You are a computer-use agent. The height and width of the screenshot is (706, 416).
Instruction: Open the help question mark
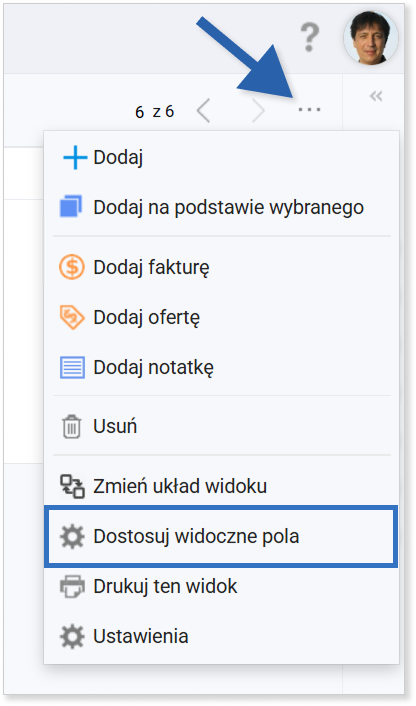[310, 38]
